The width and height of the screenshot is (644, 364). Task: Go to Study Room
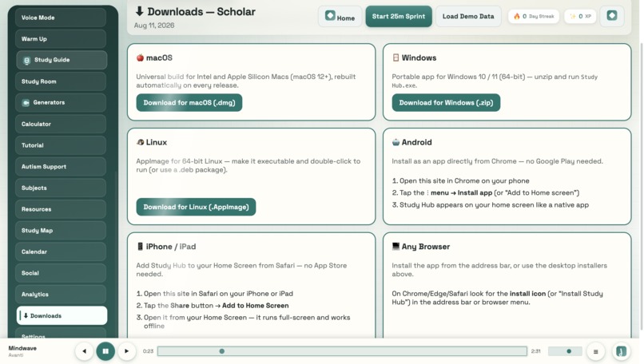(x=61, y=81)
